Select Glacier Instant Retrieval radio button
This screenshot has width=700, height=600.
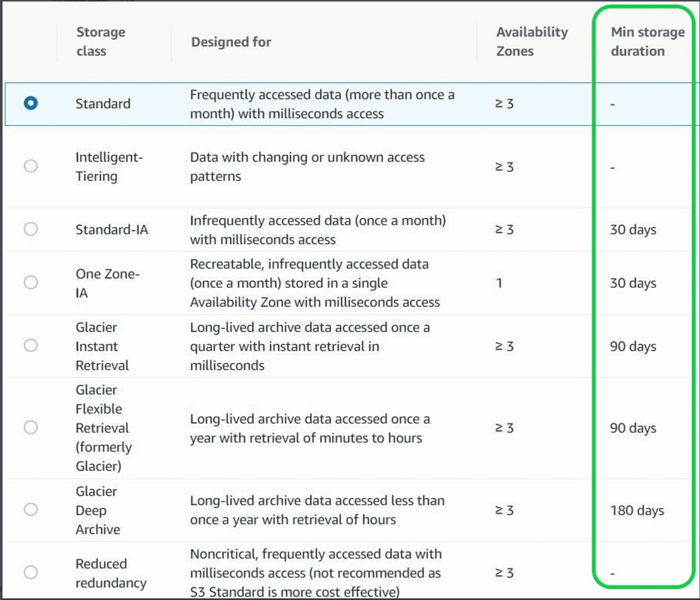[31, 345]
